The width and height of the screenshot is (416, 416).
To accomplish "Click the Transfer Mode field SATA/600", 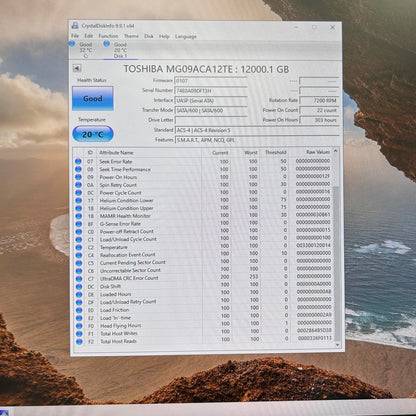I will 211,110.
